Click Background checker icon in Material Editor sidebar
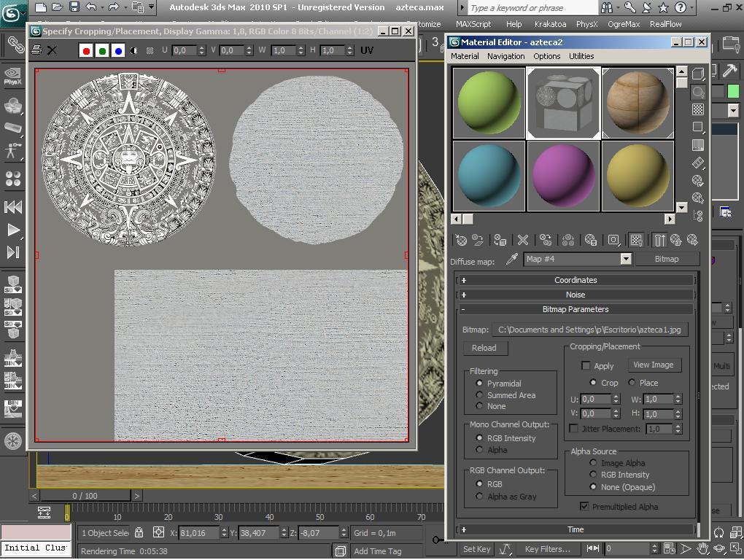This screenshot has height=560, width=744. tap(698, 109)
